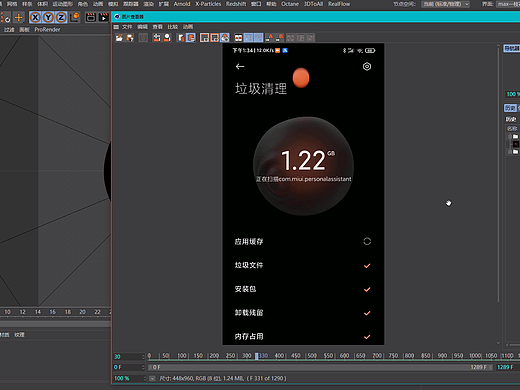Toggle the X axis lock
The image size is (520, 390).
[x=35, y=17]
